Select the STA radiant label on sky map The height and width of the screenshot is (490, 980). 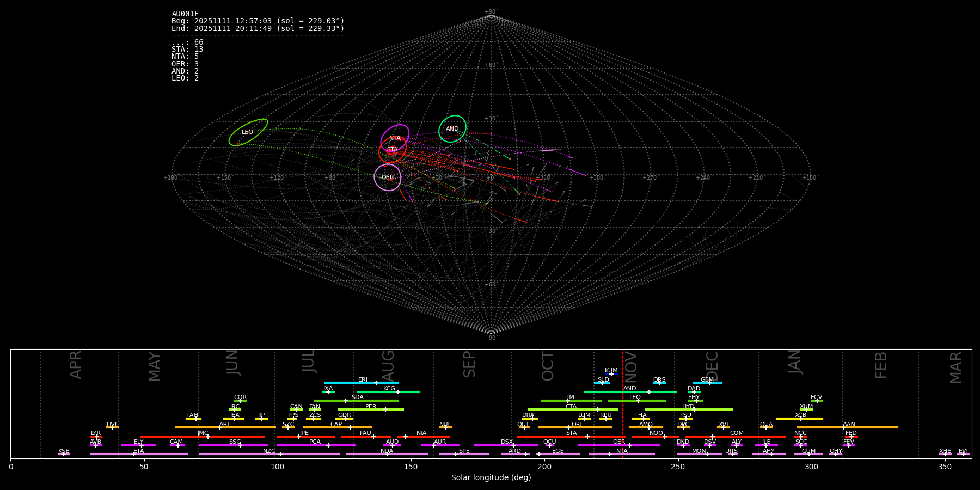tap(392, 150)
